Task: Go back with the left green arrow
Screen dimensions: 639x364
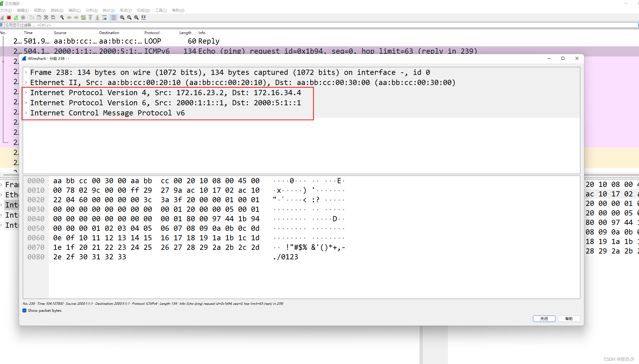Action: pos(69,17)
